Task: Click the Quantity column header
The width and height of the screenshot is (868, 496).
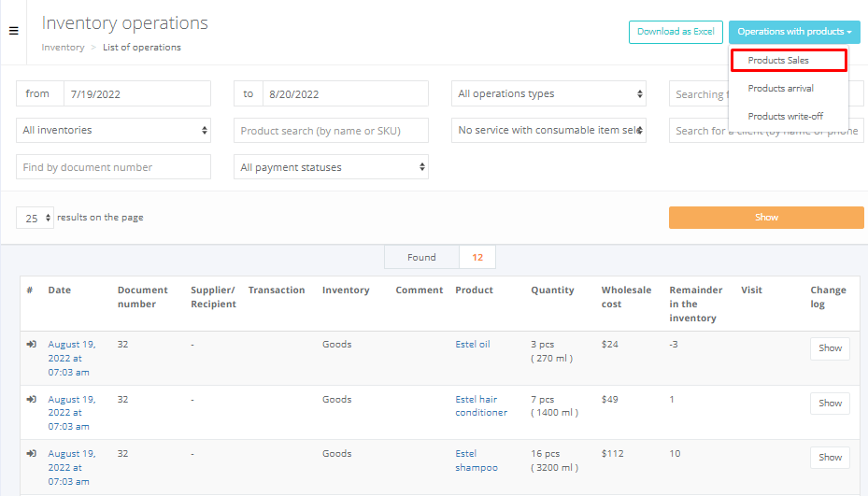Action: (552, 291)
